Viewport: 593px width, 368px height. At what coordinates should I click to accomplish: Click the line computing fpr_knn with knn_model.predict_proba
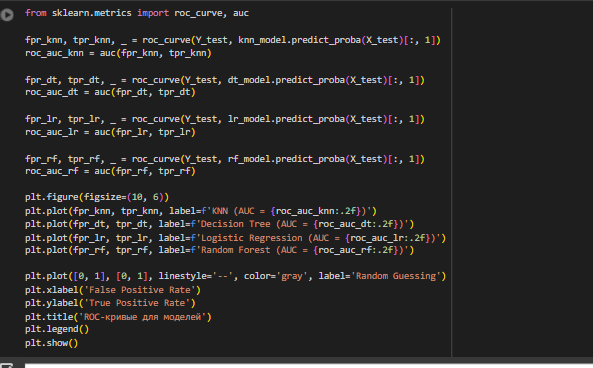pyautogui.click(x=233, y=40)
